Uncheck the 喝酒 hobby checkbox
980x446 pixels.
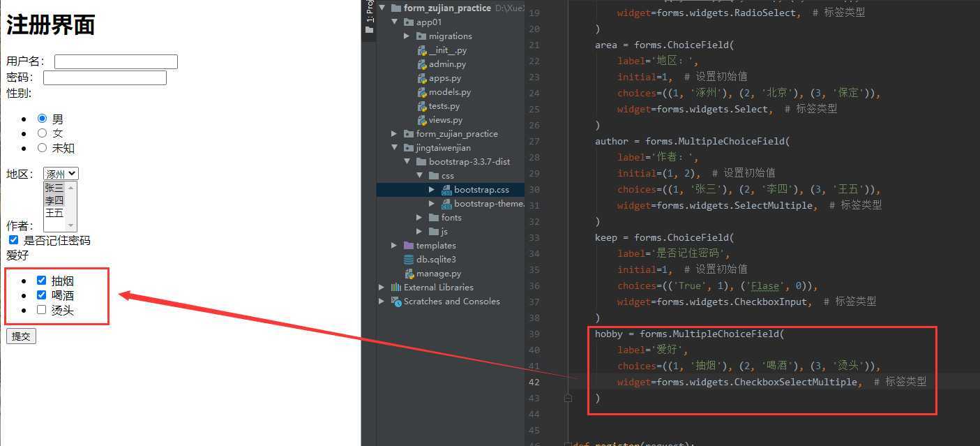click(x=41, y=295)
